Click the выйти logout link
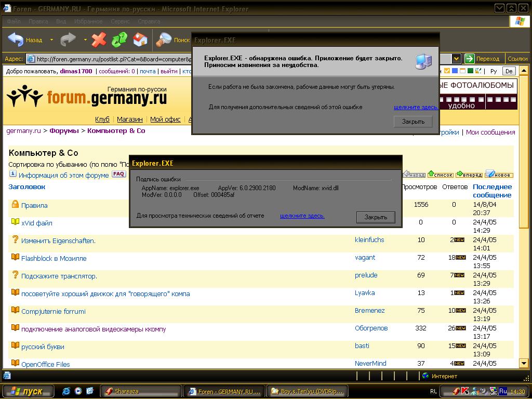532x399 pixels. [x=169, y=71]
